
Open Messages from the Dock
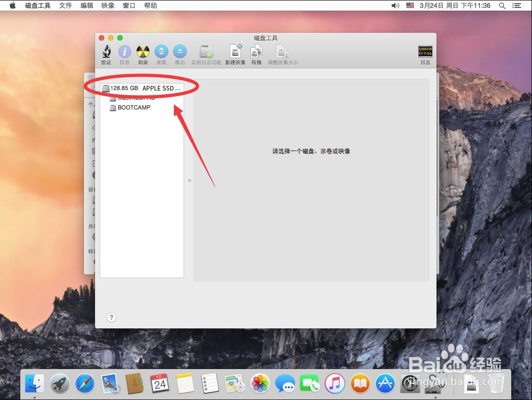tap(285, 383)
